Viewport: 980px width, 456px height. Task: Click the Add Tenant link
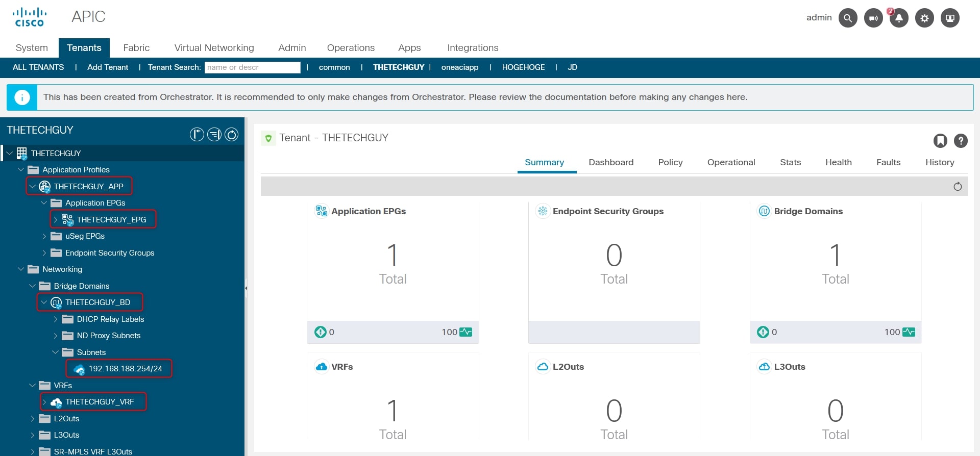point(108,67)
